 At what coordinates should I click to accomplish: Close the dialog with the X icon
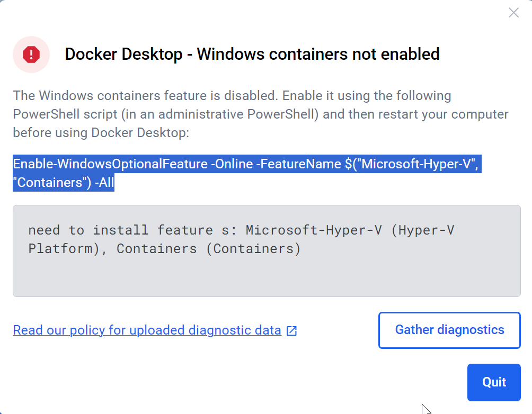[x=513, y=13]
